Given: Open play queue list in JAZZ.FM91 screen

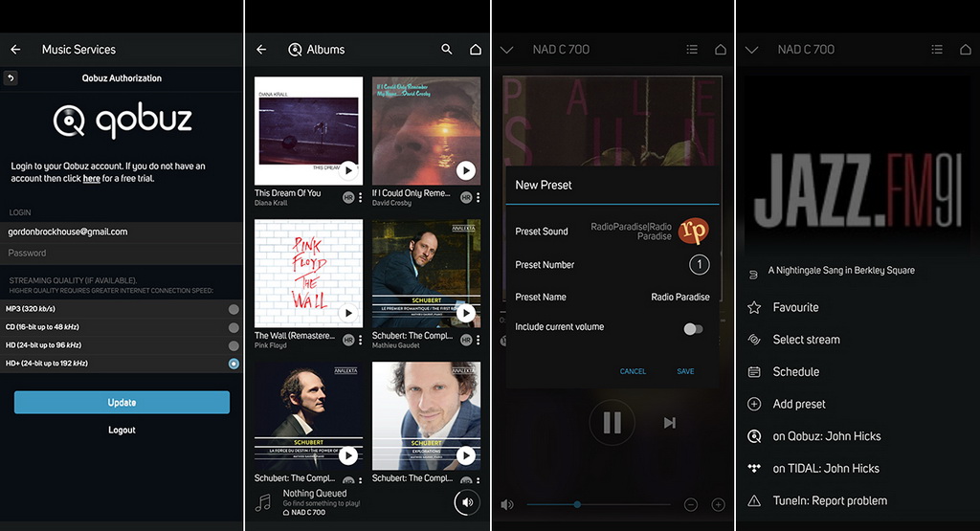Looking at the screenshot, I should [937, 50].
